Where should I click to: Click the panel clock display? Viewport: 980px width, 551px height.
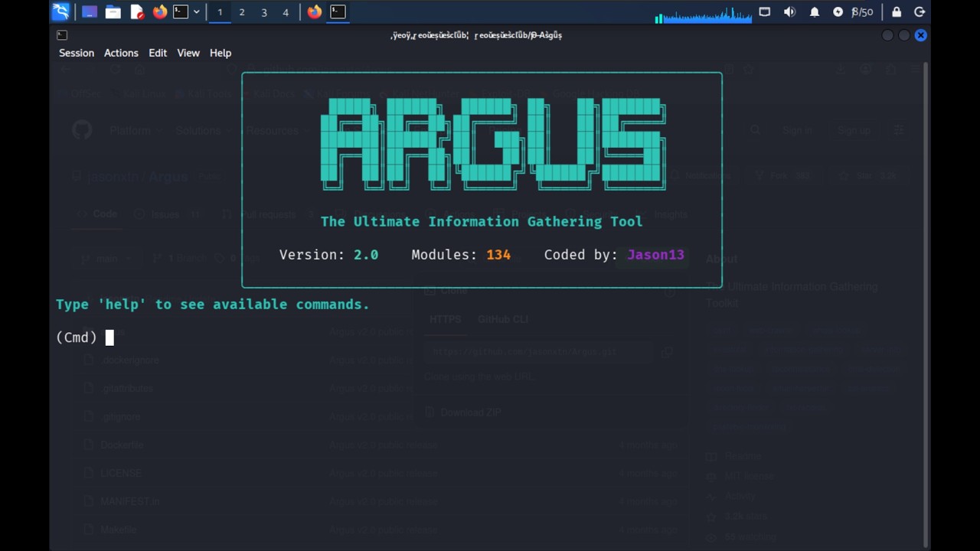tap(862, 11)
